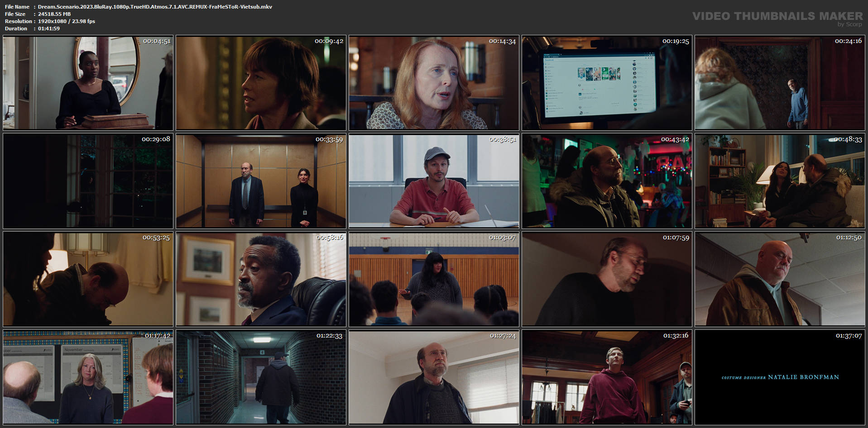The image size is (868, 428).
Task: Click the Duration label
Action: [x=16, y=29]
